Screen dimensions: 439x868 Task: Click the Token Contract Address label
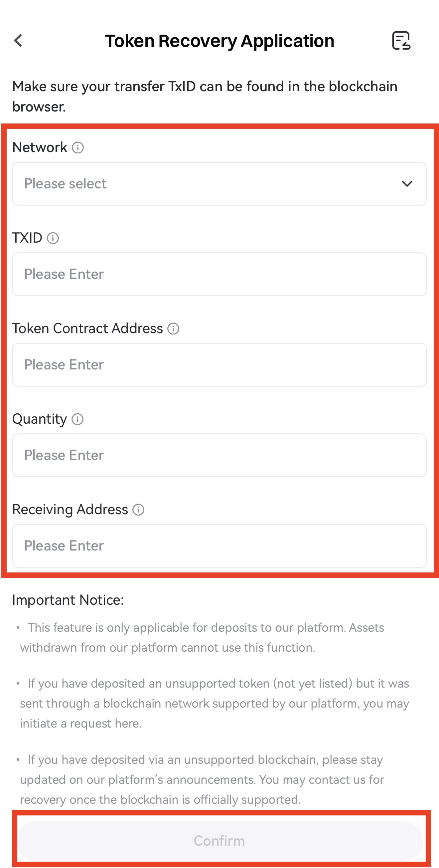tap(87, 328)
